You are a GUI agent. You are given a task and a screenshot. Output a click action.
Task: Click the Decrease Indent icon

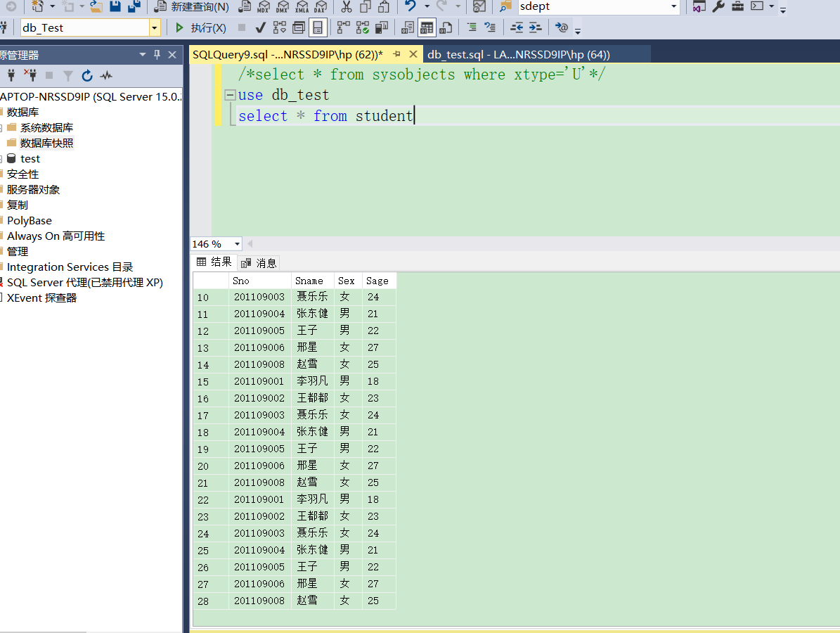coord(517,28)
